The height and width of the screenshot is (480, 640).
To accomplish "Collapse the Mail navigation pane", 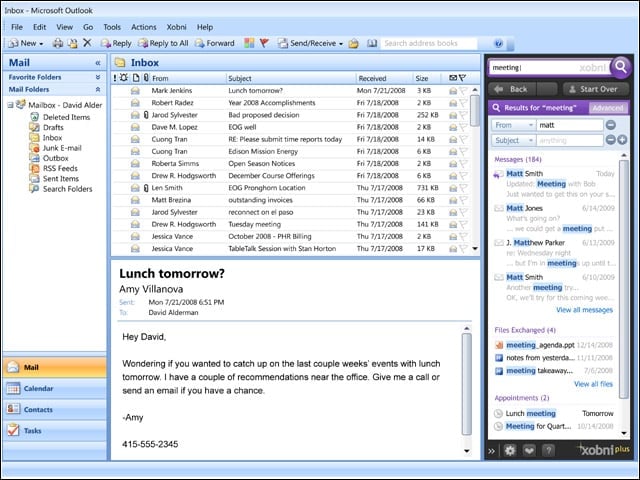I will coord(98,63).
